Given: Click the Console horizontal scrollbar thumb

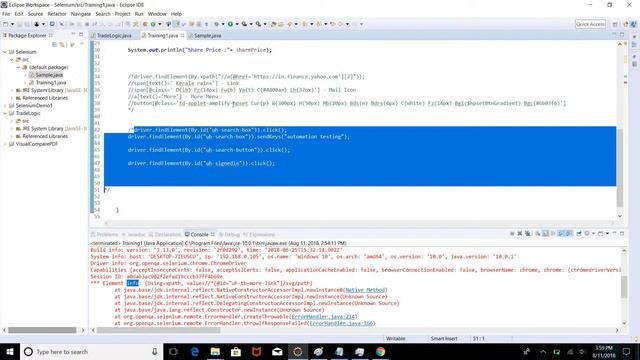Looking at the screenshot, I should tap(158, 330).
